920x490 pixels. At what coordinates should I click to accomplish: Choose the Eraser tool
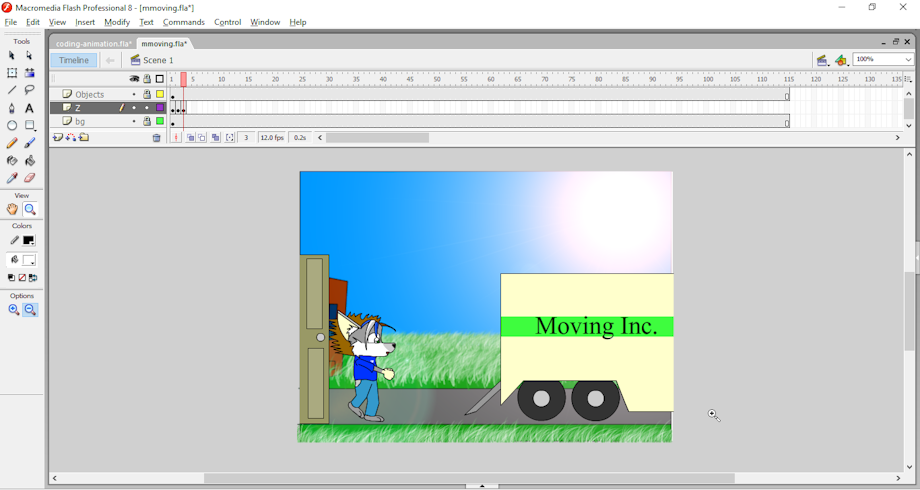click(x=30, y=178)
